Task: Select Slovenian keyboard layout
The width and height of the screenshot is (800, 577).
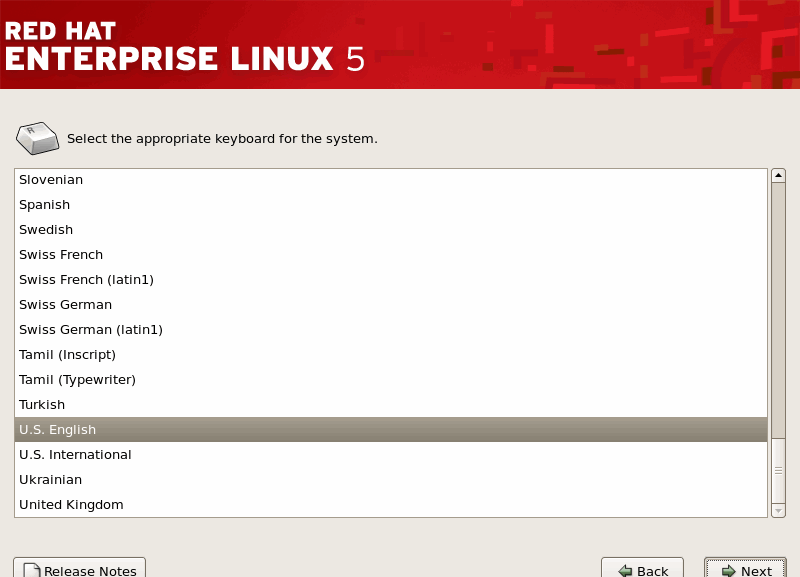Action: coord(51,180)
